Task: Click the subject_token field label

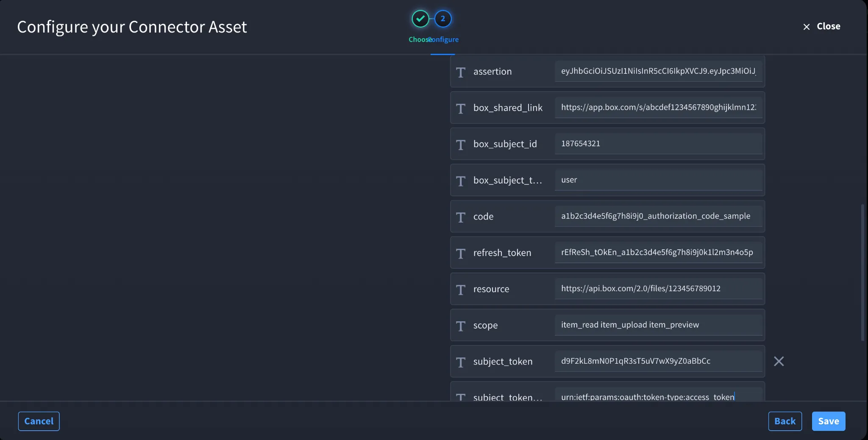Action: [503, 362]
